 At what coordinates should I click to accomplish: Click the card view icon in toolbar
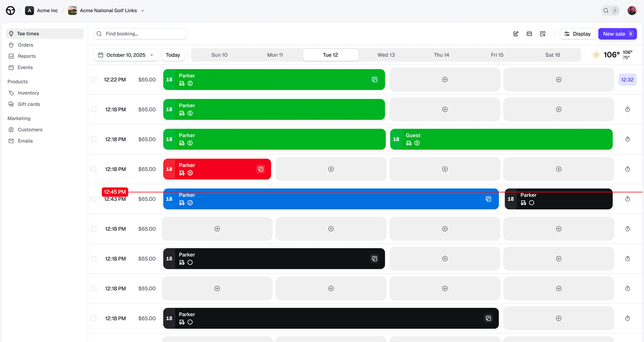click(x=529, y=34)
